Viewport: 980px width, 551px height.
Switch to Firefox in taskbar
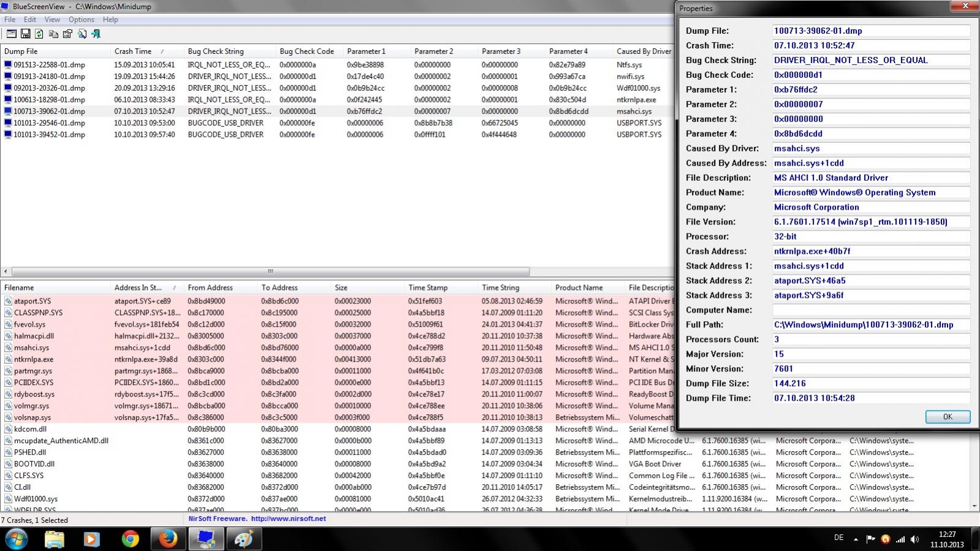168,539
